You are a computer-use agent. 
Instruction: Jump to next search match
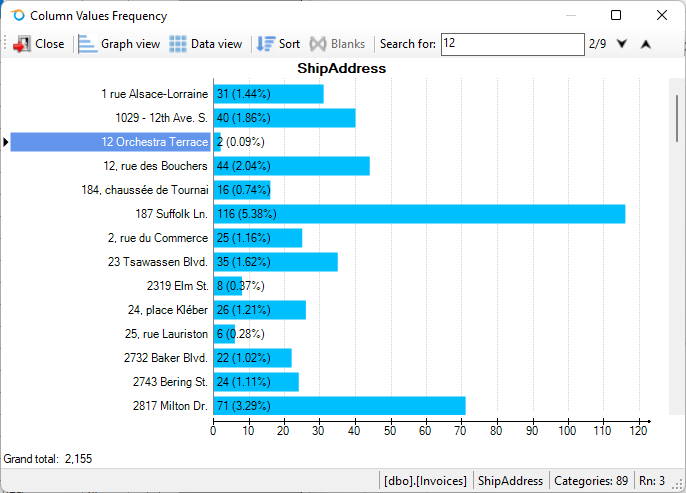tap(622, 44)
